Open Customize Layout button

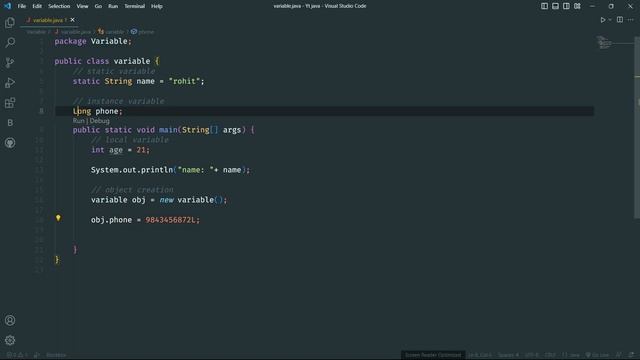(577, 6)
